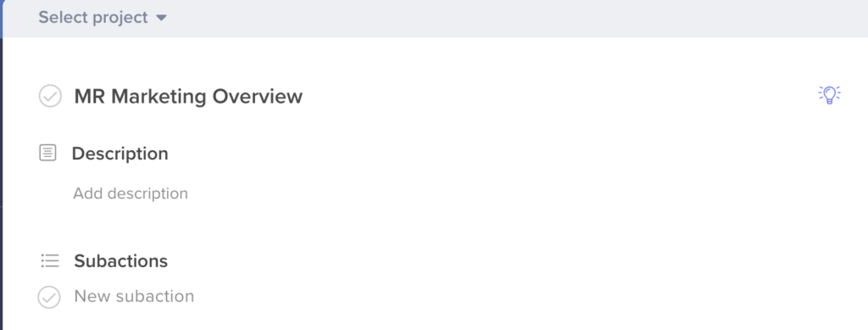This screenshot has height=330, width=868.
Task: Click into the Add description field
Action: [131, 193]
